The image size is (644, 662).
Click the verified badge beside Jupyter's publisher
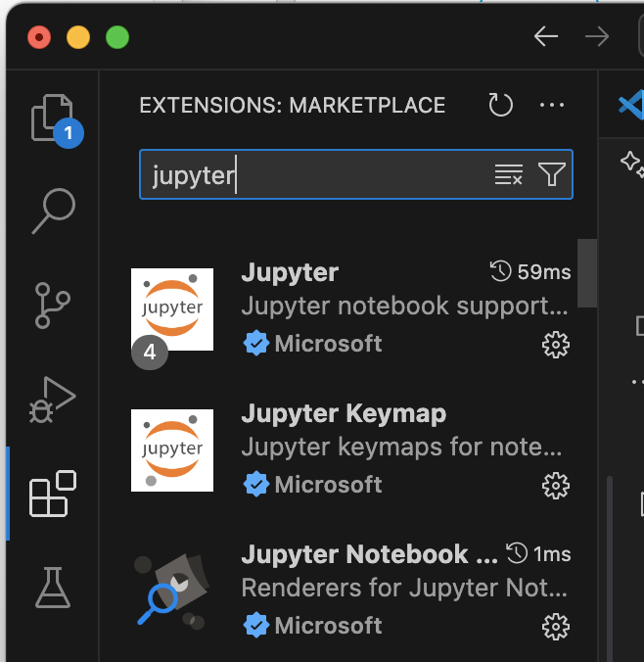(256, 344)
